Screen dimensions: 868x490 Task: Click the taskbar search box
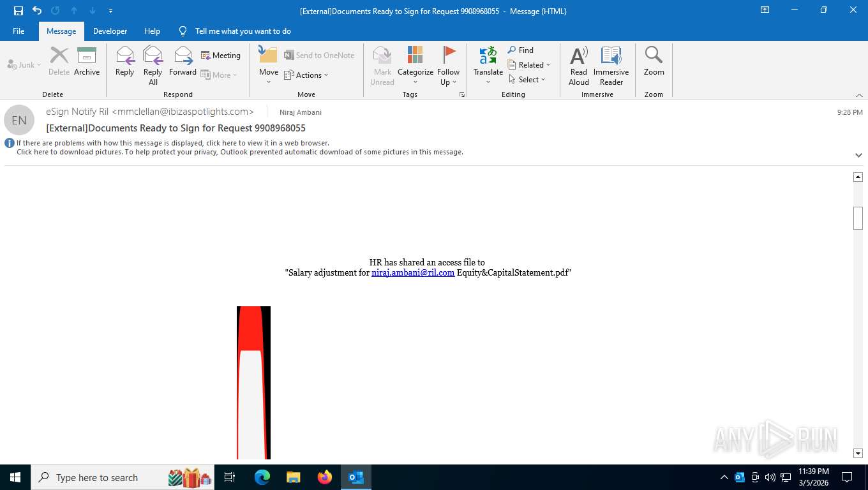click(123, 477)
